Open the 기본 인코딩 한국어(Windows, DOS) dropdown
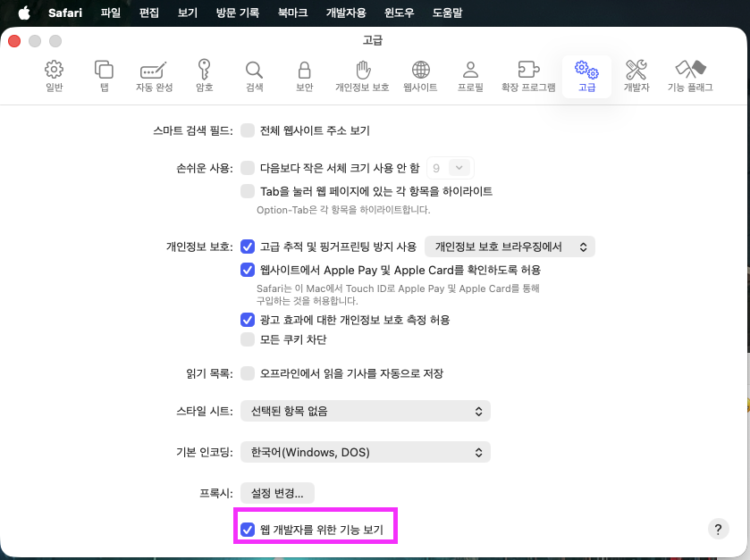The height and width of the screenshot is (560, 750). coord(366,452)
